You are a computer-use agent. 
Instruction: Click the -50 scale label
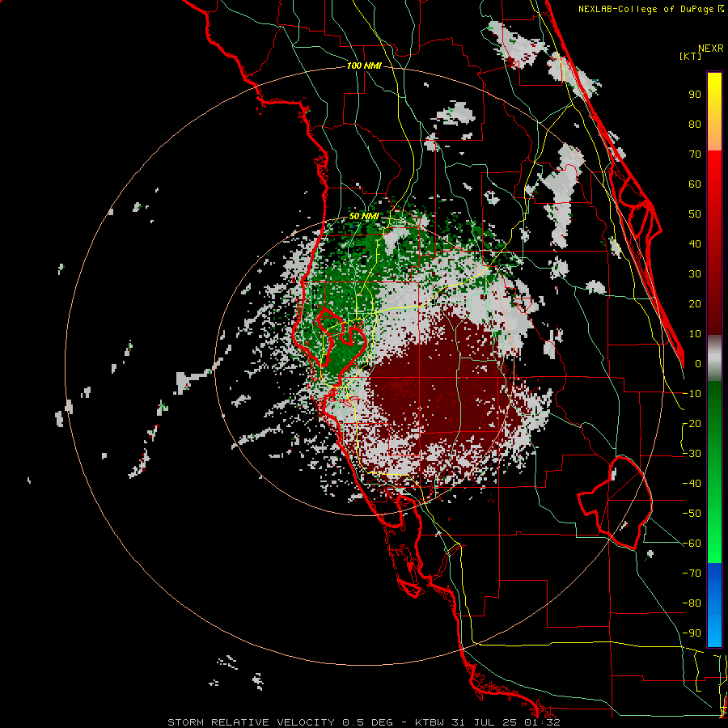[x=692, y=514]
